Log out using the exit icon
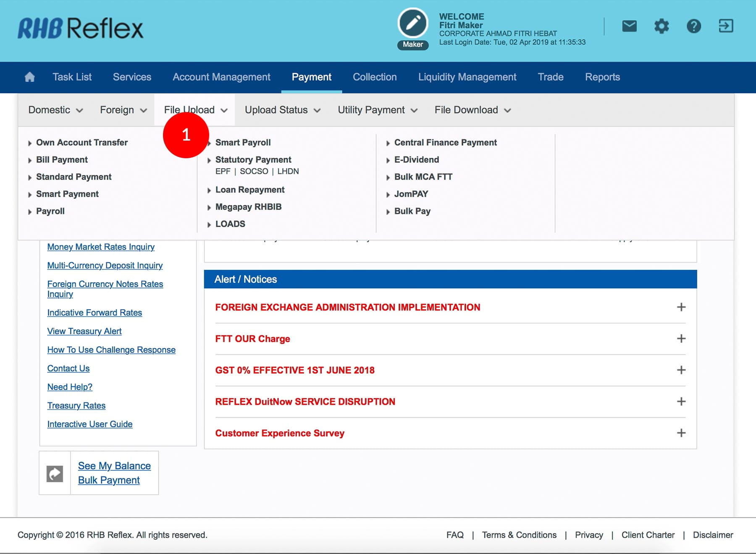Image resolution: width=756 pixels, height=554 pixels. tap(725, 26)
